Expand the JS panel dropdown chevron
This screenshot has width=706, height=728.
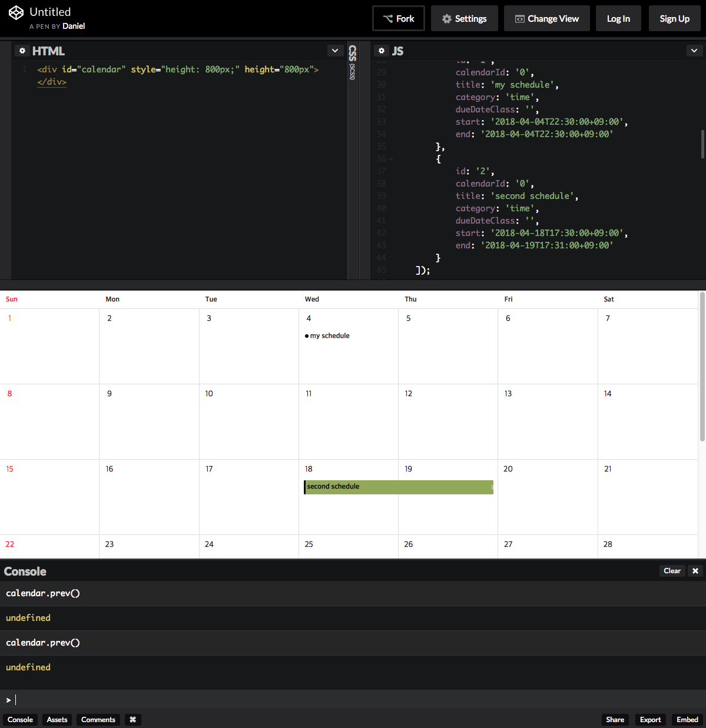pyautogui.click(x=695, y=51)
